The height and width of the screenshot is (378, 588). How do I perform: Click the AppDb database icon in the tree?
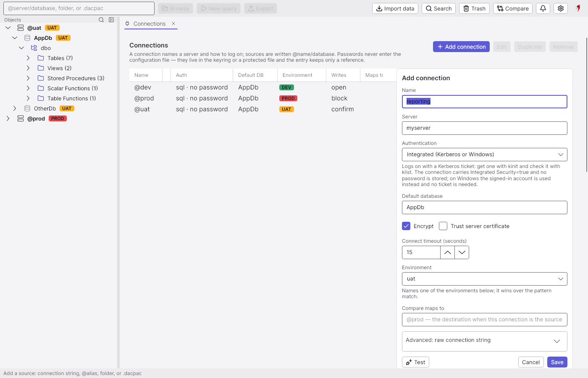[27, 38]
